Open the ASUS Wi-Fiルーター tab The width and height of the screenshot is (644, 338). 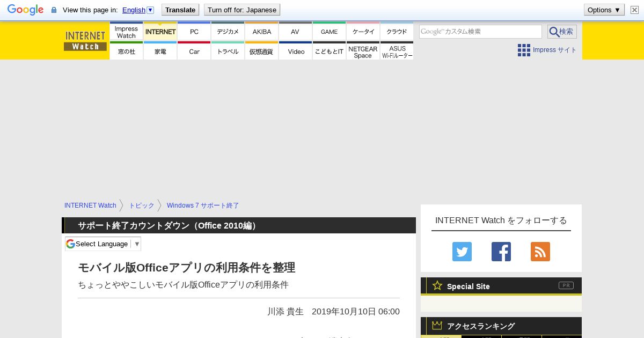click(397, 51)
